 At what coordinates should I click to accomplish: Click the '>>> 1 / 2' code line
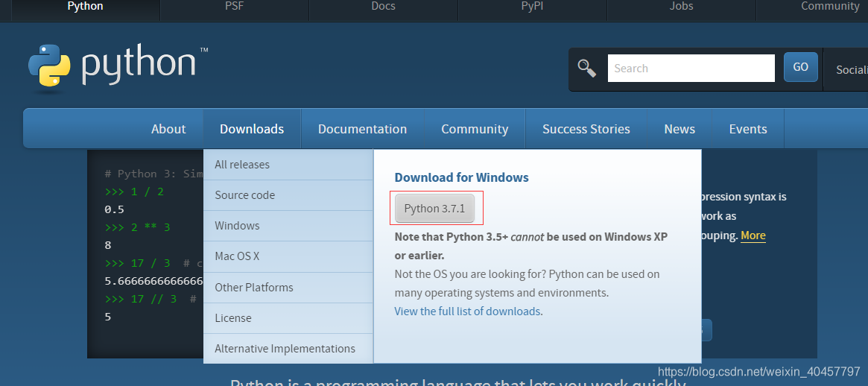[x=134, y=192]
